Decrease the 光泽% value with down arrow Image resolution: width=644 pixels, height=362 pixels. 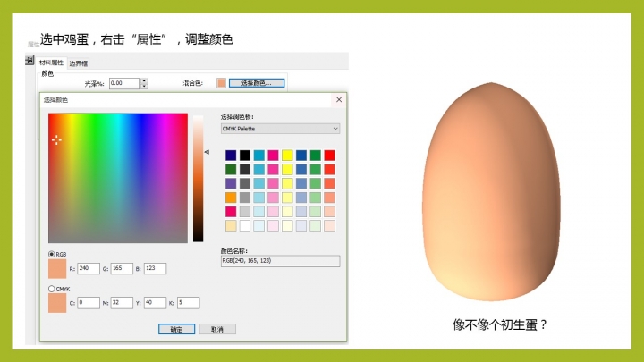click(x=144, y=86)
